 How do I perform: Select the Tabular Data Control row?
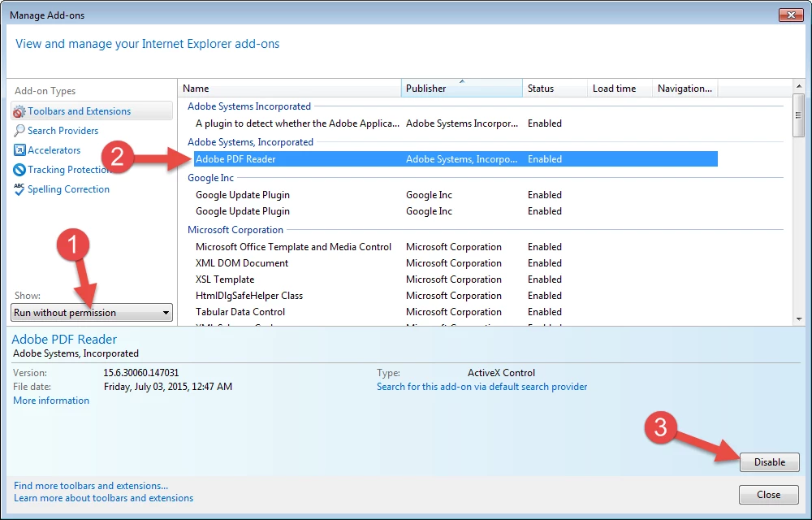[456, 312]
